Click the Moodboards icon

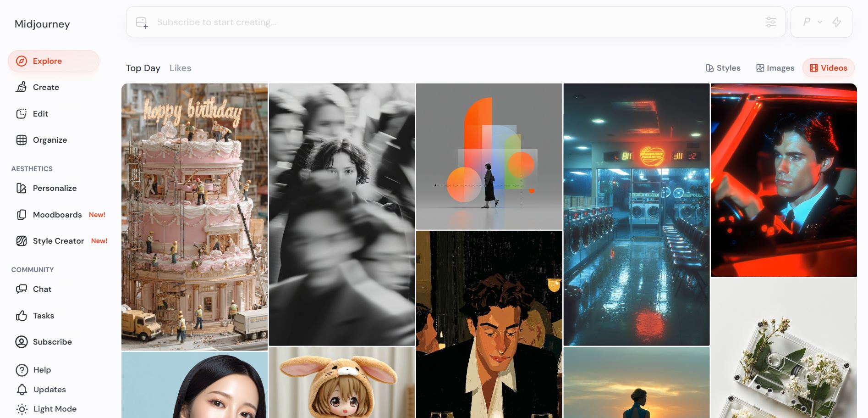[22, 215]
